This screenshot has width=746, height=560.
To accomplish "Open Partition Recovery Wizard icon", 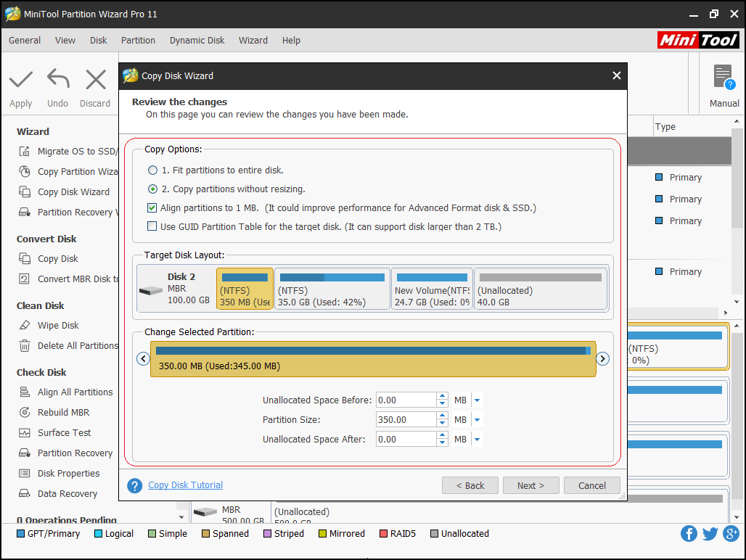I will point(24,212).
